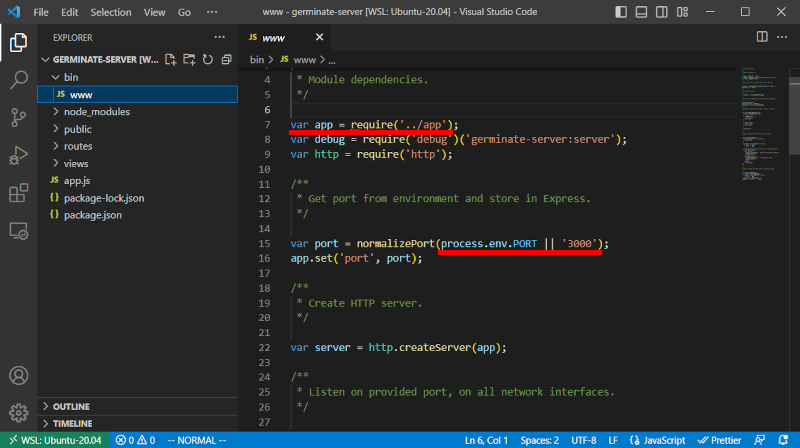Open package.json in Explorer
The width and height of the screenshot is (800, 448).
pyautogui.click(x=138, y=215)
